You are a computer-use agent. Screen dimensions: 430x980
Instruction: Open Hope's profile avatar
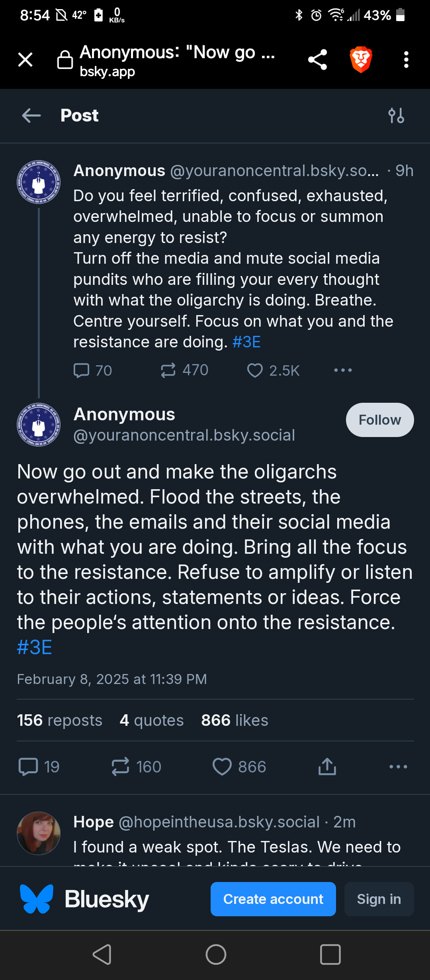pos(39,833)
